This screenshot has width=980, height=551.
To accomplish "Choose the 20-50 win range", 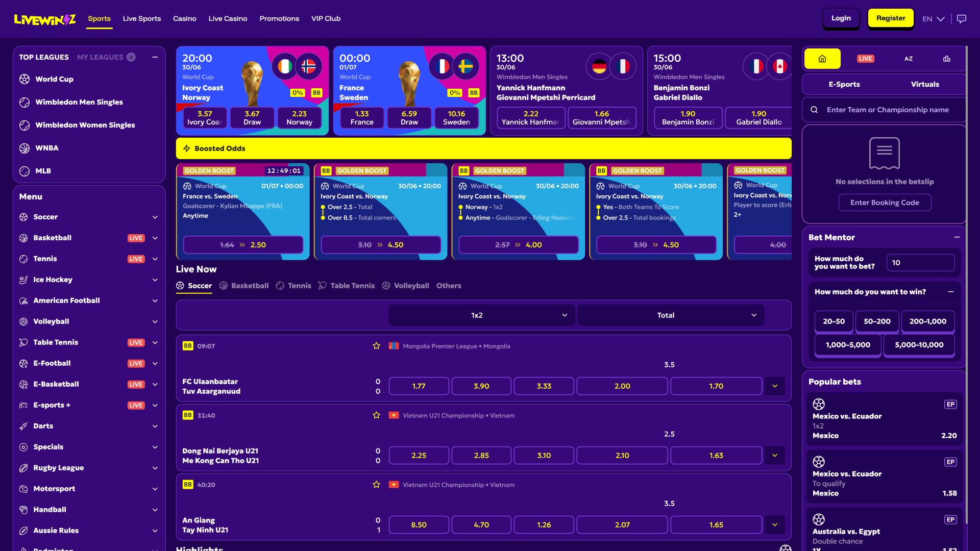I will point(834,321).
